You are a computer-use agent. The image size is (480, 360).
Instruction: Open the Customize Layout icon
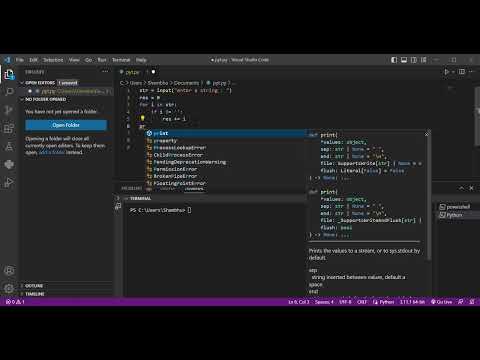pos(423,60)
